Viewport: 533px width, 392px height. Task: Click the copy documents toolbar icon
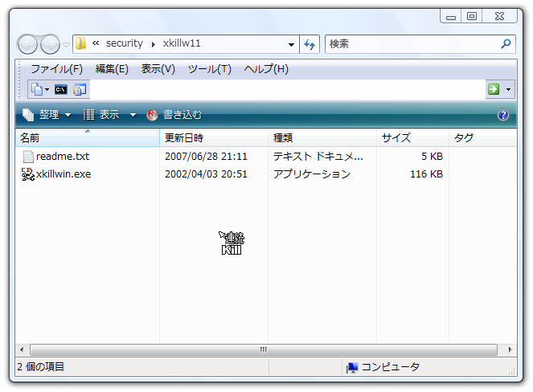(x=37, y=89)
